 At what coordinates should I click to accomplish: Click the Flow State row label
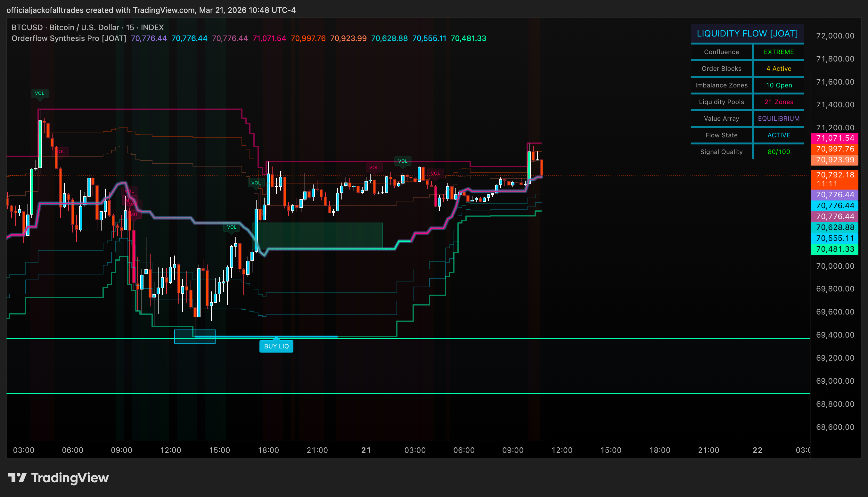pos(721,135)
